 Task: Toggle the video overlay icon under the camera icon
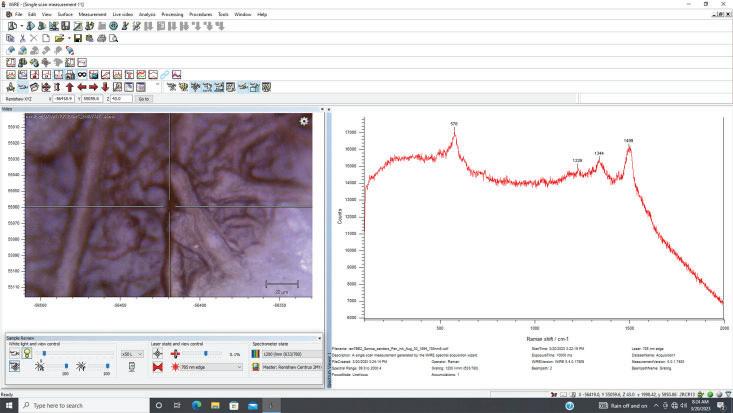pyautogui.click(x=14, y=367)
